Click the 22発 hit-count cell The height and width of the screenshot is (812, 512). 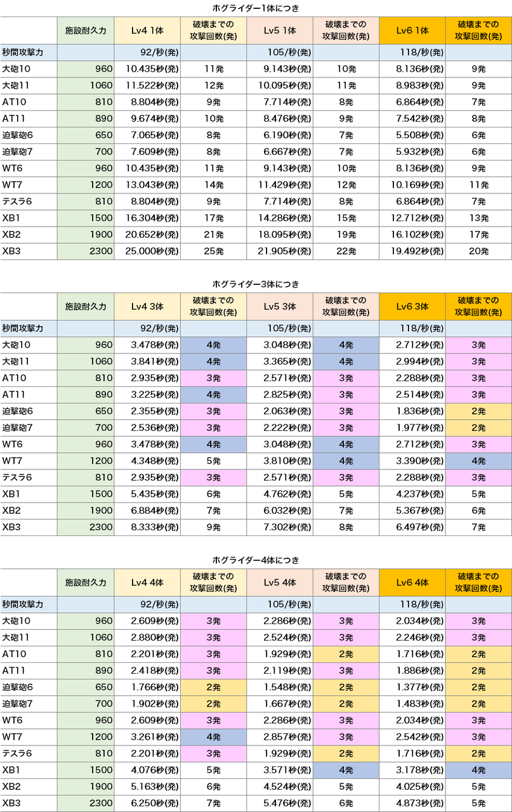point(346,251)
